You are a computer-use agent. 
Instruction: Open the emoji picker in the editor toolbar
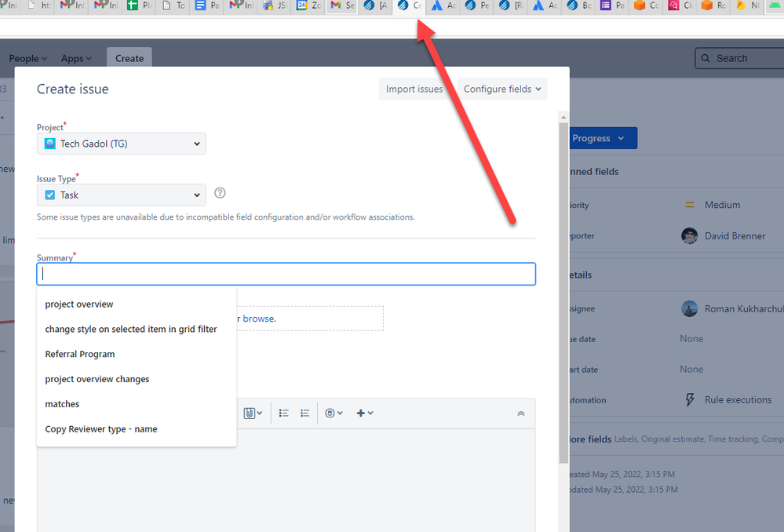pyautogui.click(x=330, y=413)
